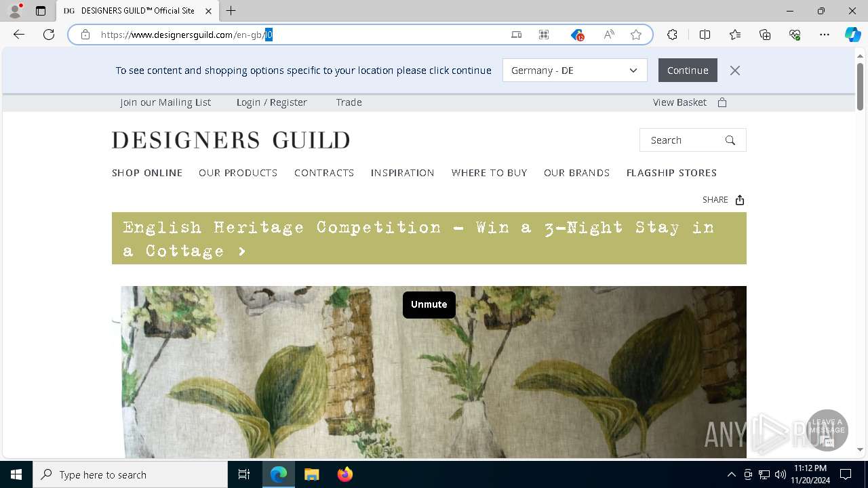Image resolution: width=868 pixels, height=488 pixels.
Task: Open the INSPIRATION menu
Action: point(403,173)
